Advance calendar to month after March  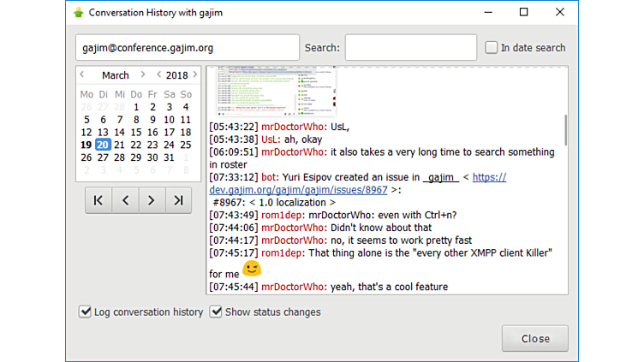click(143, 75)
